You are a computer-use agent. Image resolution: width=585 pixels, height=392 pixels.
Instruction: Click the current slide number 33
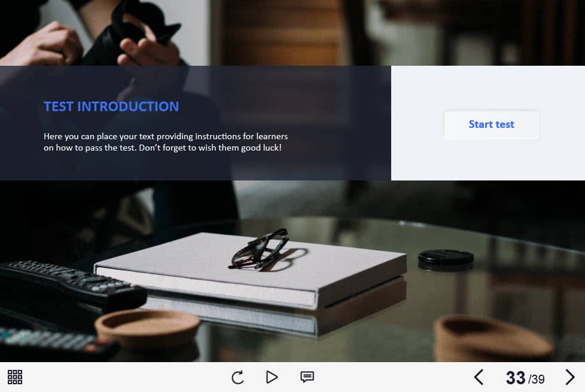(x=516, y=378)
